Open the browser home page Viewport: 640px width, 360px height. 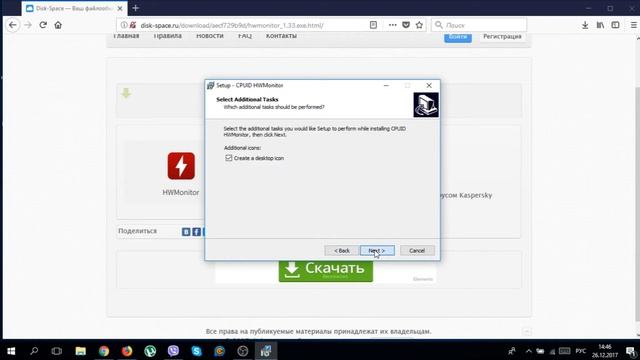(58, 25)
